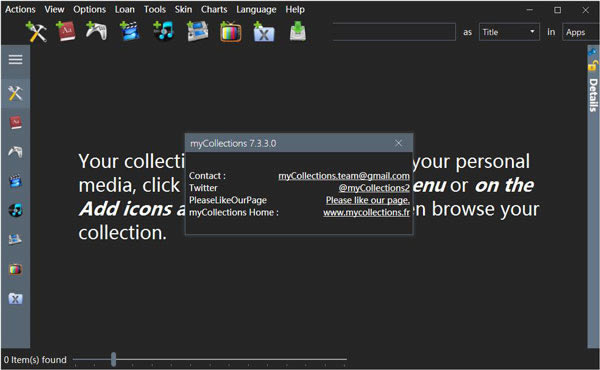Viewport: 600px width, 370px height.
Task: Select the Music category in the sidebar
Action: click(x=15, y=210)
